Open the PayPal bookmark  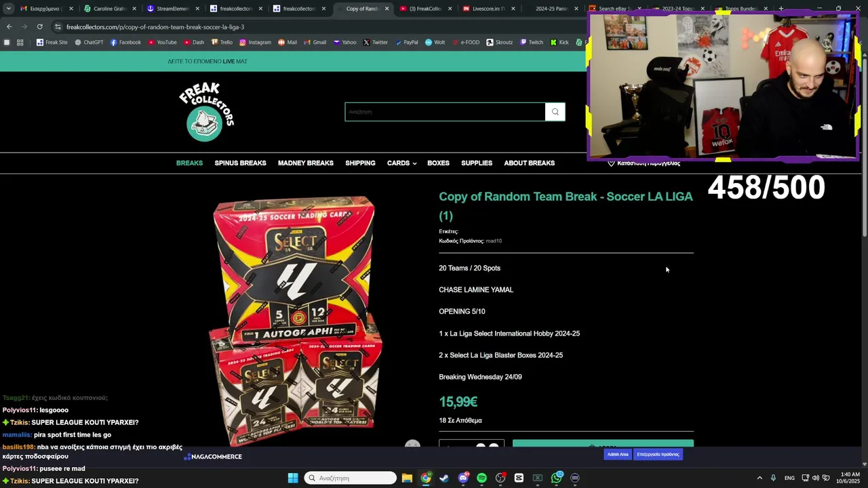pyautogui.click(x=406, y=42)
